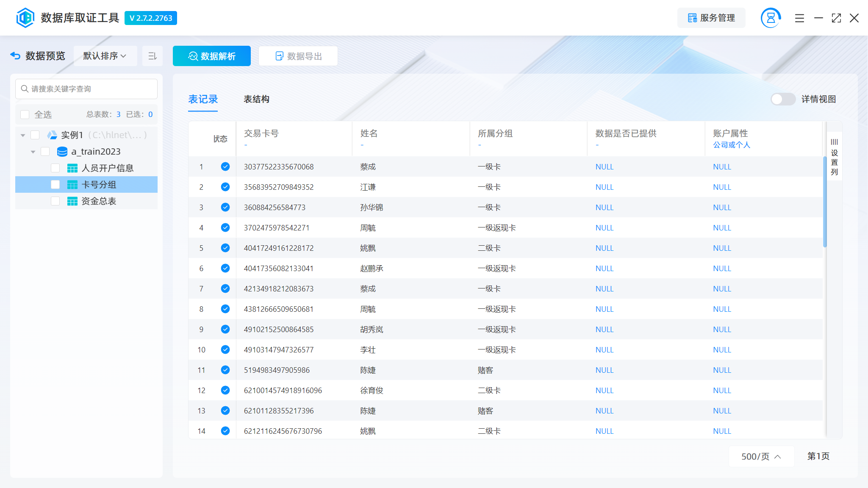Image resolution: width=868 pixels, height=488 pixels.
Task: Toggle the 详情视图 detail view switch
Action: coord(783,99)
